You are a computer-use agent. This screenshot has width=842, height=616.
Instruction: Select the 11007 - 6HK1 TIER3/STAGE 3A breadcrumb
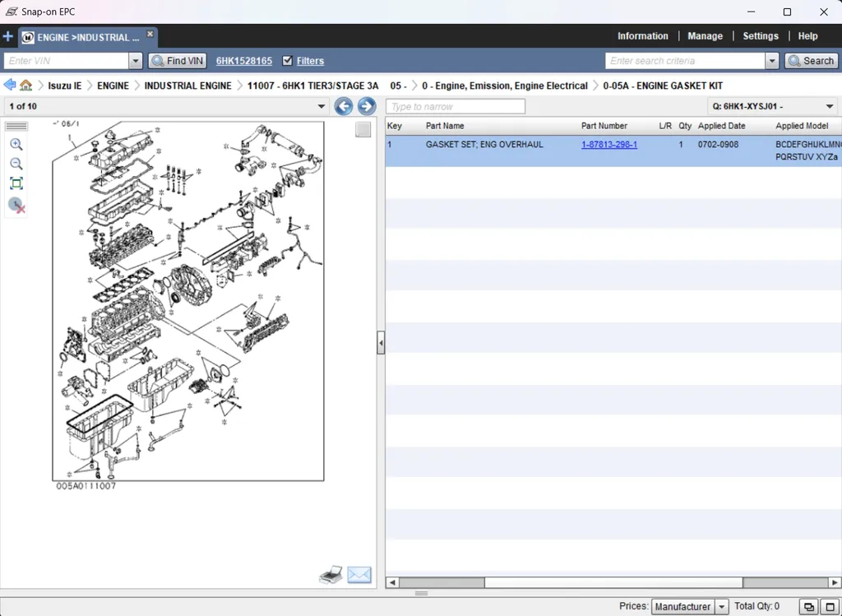313,86
